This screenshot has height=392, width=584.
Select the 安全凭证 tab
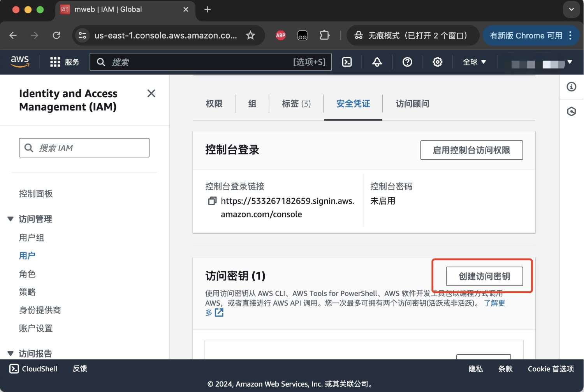click(x=353, y=103)
